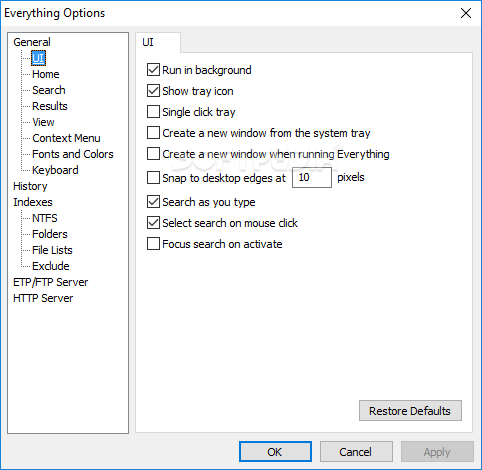Screen dimensions: 482x470
Task: Open the Keyboard options page
Action: pos(55,170)
